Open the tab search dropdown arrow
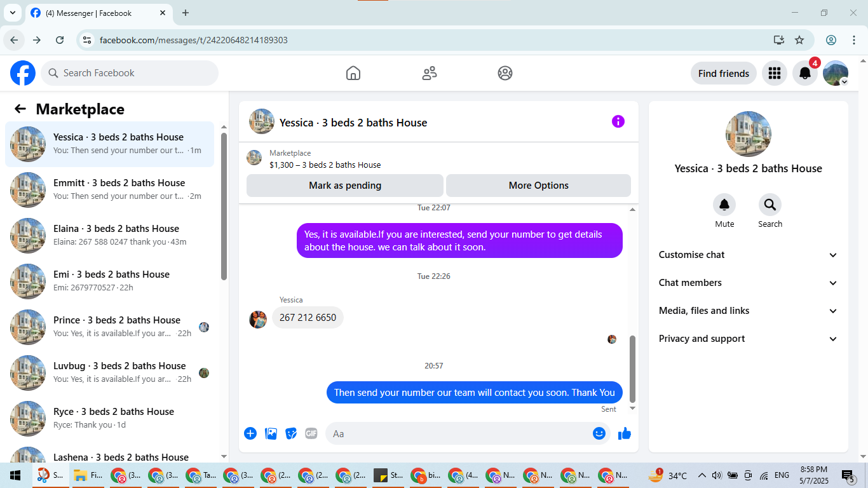The width and height of the screenshot is (868, 488). pyautogui.click(x=12, y=13)
